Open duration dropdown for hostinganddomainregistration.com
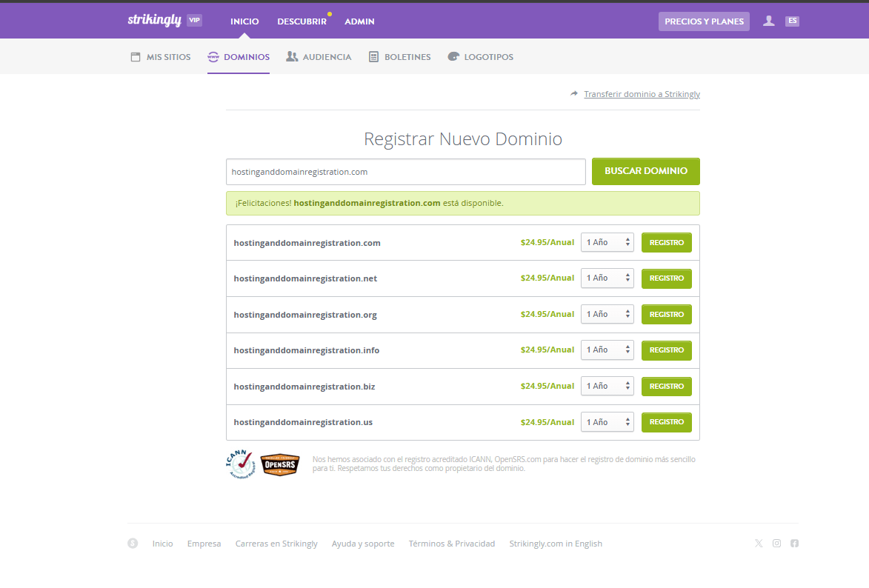 pyautogui.click(x=607, y=242)
